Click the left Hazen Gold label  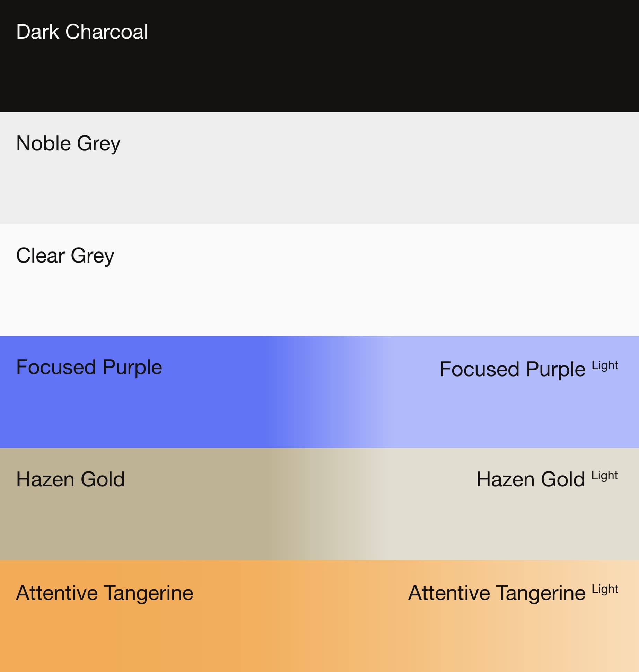pos(70,479)
